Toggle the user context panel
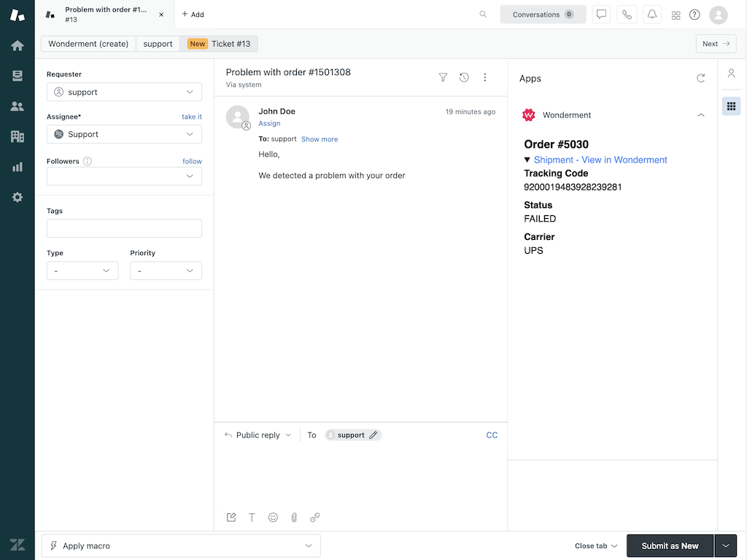Image resolution: width=747 pixels, height=560 pixels. coord(731,74)
